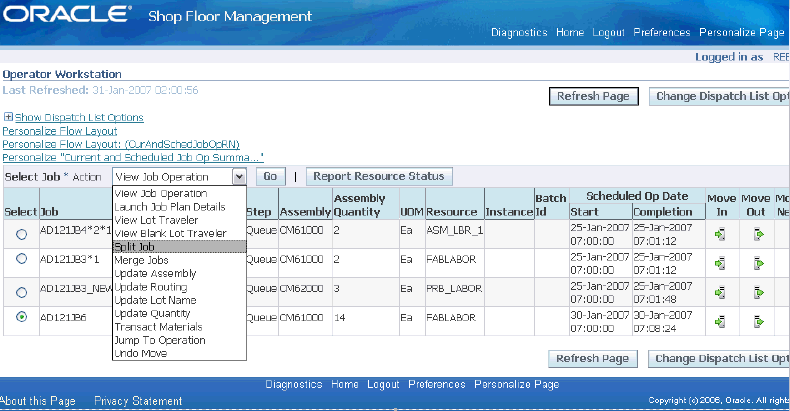Open the Action dropdown arrow
790x411 pixels.
click(x=239, y=177)
